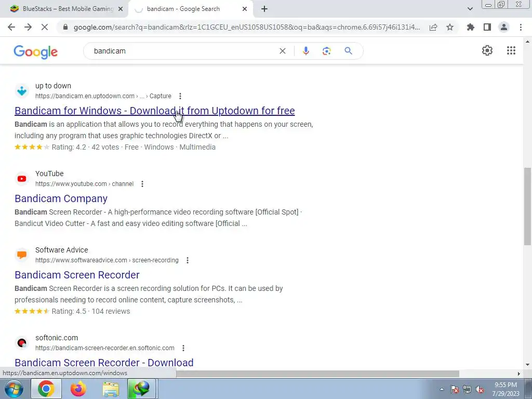Click the horizontal scrollbar right arrow
Image resolution: width=532 pixels, height=399 pixels.
point(519,374)
